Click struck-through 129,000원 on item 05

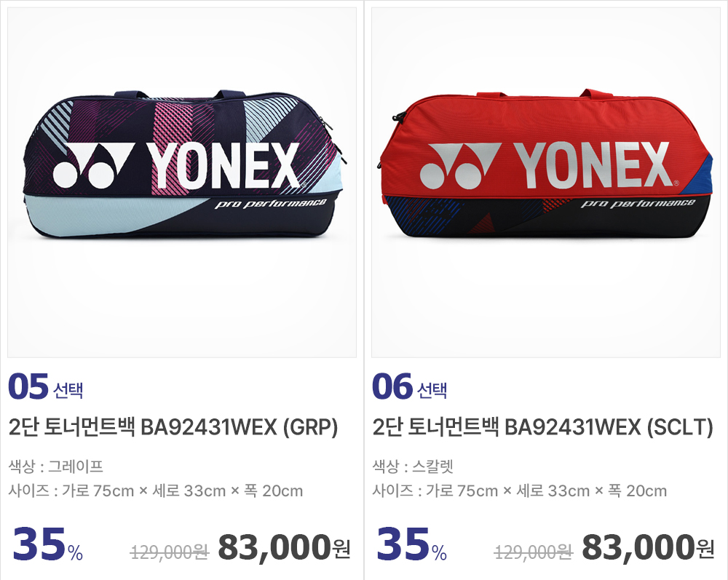click(x=170, y=552)
